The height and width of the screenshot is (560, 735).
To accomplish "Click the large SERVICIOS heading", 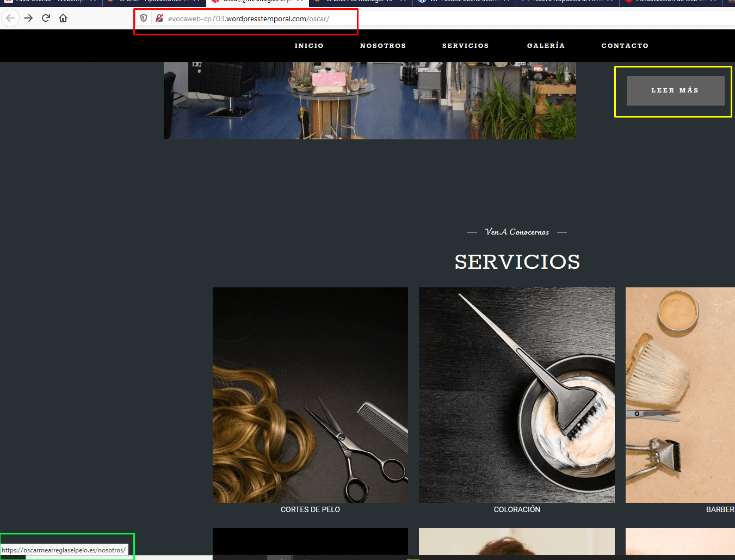I will click(517, 262).
